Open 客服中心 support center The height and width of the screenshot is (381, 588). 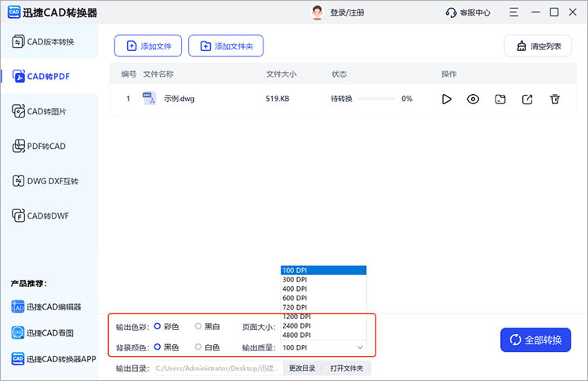click(x=468, y=13)
